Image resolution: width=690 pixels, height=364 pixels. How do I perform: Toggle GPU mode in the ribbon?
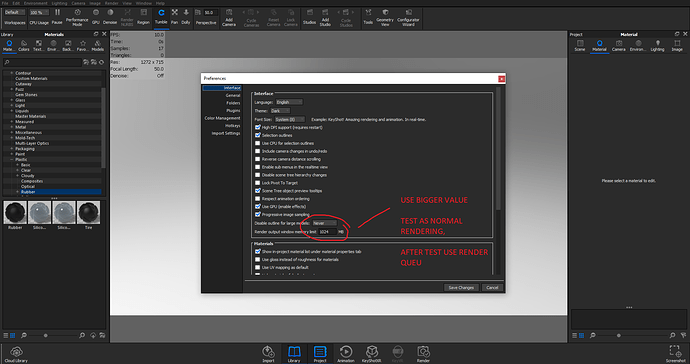point(95,16)
